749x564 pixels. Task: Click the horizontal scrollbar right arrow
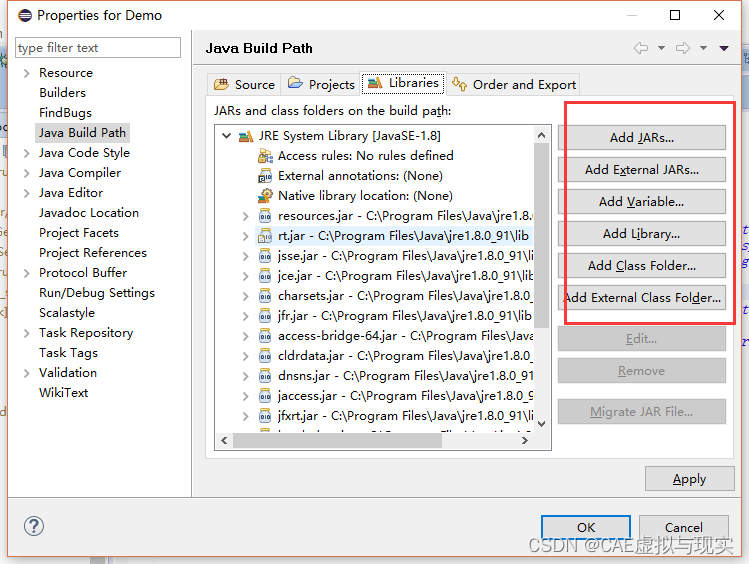[x=525, y=440]
